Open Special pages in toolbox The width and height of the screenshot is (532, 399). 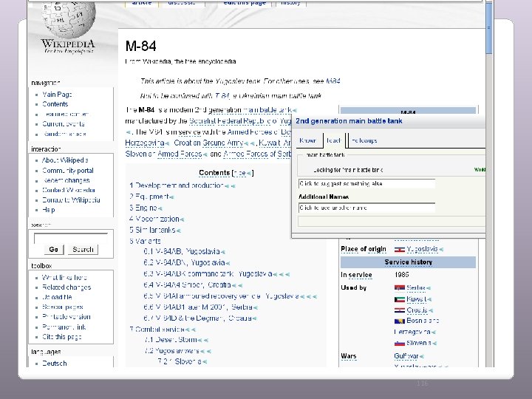click(x=62, y=307)
